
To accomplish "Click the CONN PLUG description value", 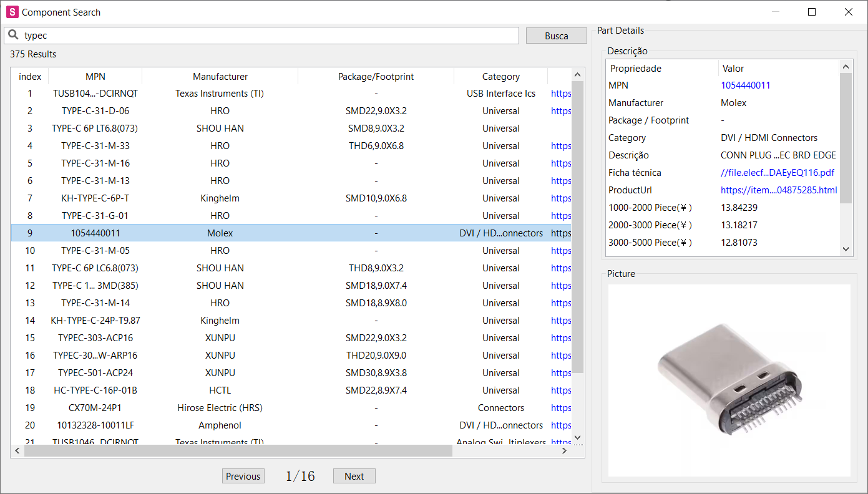I will pos(778,155).
